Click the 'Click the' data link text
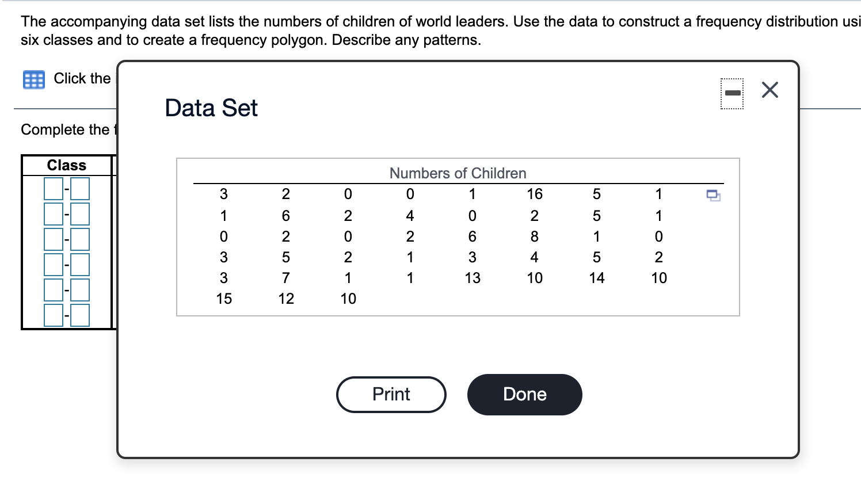The height and width of the screenshot is (504, 861). pos(82,79)
